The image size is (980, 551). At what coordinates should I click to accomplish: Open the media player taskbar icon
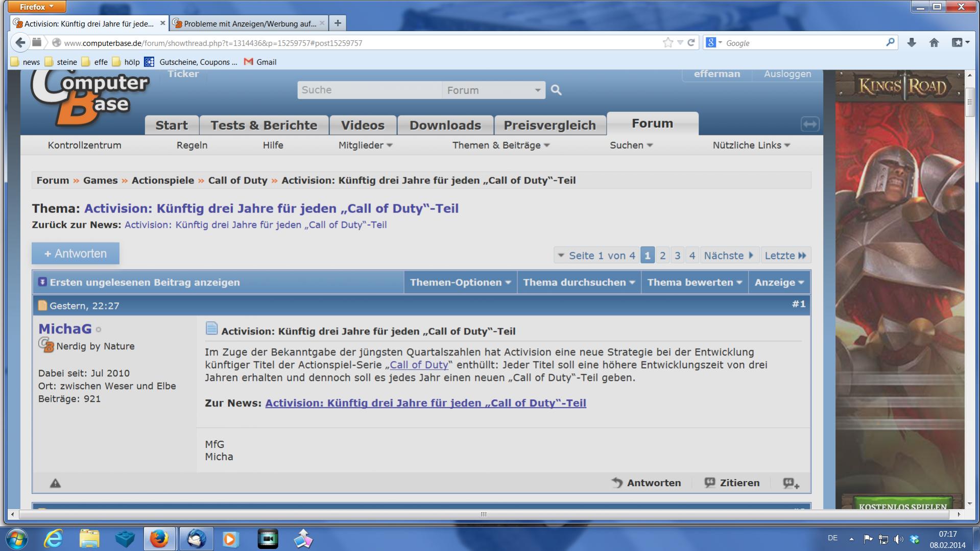point(230,538)
